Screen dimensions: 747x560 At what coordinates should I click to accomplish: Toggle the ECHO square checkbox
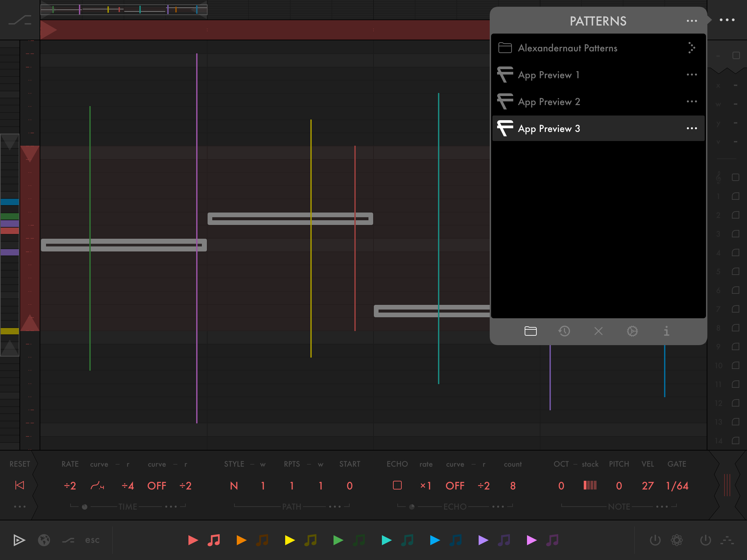[x=397, y=485]
